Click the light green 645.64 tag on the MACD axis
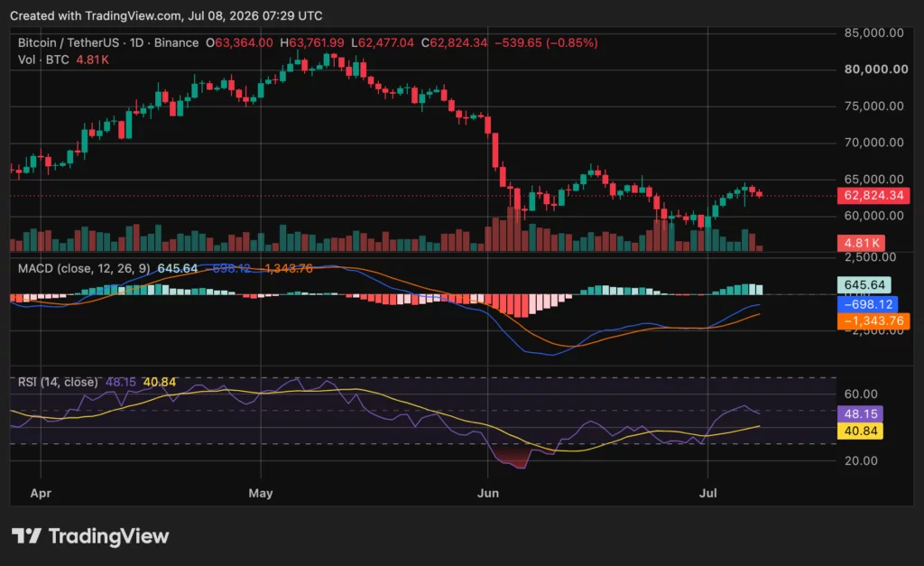Screen dimensions: 924x566 coord(864,285)
